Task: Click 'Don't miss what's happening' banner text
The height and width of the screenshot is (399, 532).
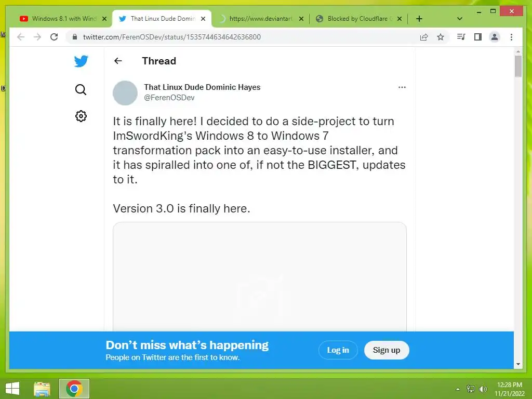Action: coord(187,345)
